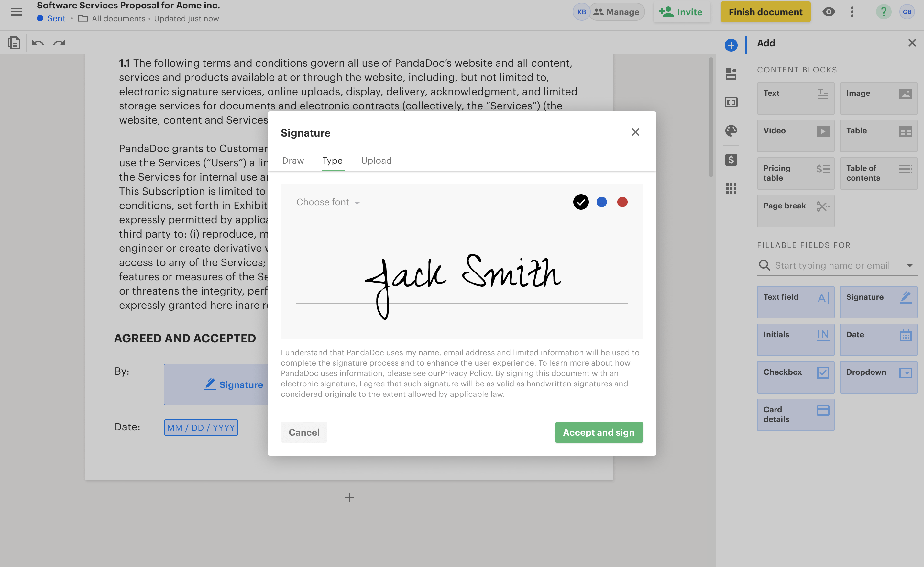Viewport: 924px width, 567px height.
Task: Switch to the Draw tab
Action: pyautogui.click(x=293, y=161)
